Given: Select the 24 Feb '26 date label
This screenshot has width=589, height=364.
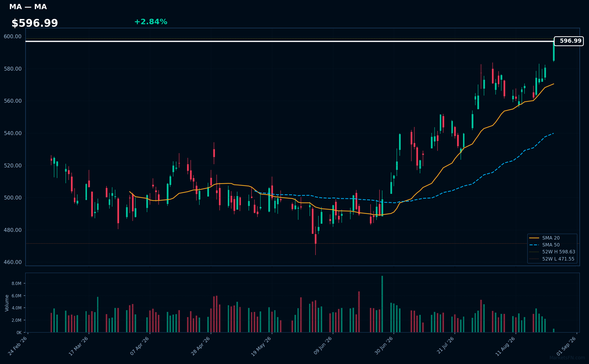Looking at the screenshot, I should [x=18, y=346].
